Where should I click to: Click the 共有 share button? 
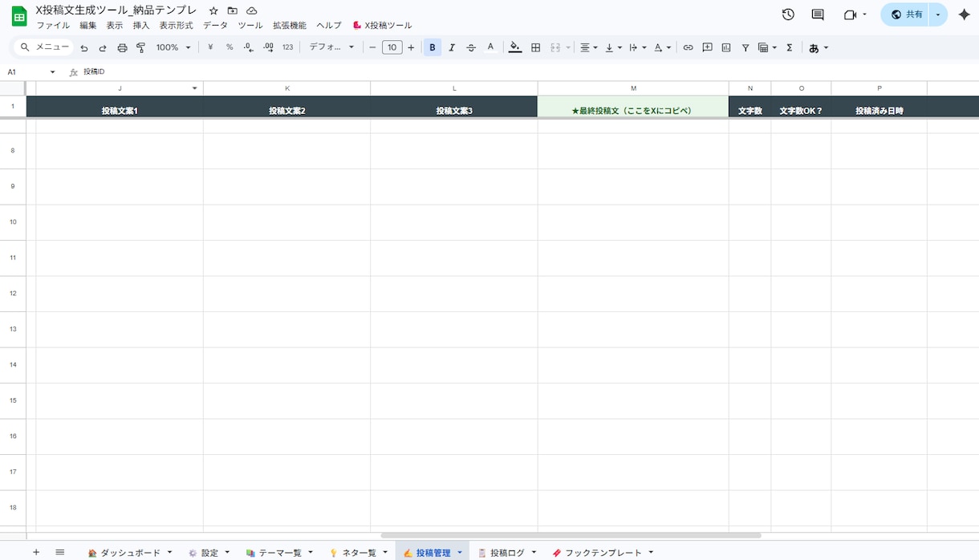pos(905,14)
